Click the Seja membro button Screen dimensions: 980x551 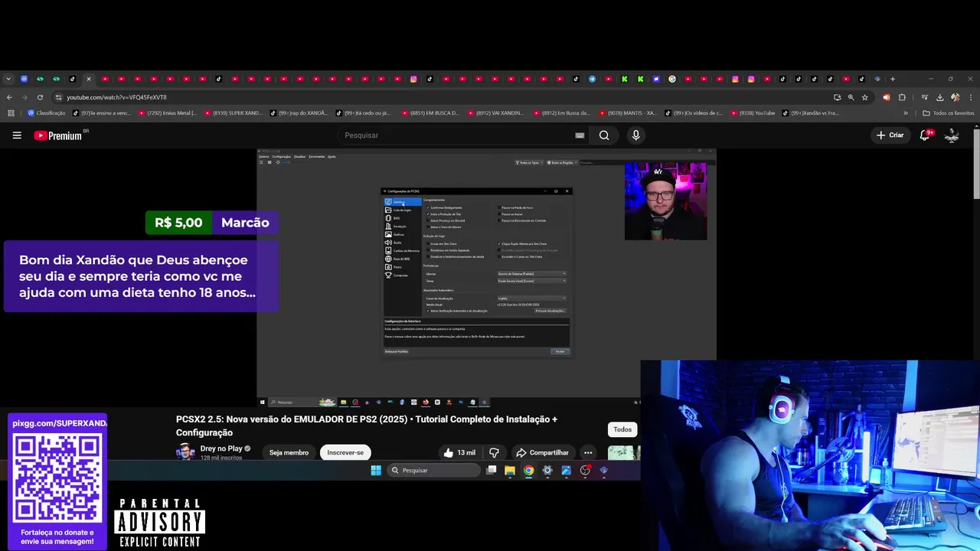tap(289, 452)
